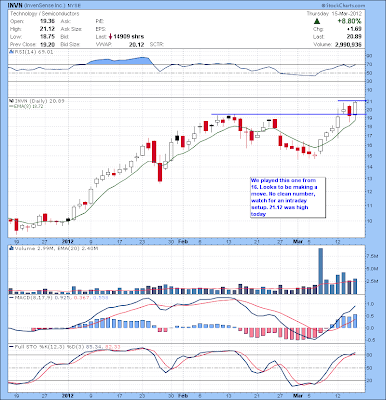The height and width of the screenshot is (400, 386).
Task: Click the 1.0 label on the MACD axis
Action: pyautogui.click(x=371, y=304)
